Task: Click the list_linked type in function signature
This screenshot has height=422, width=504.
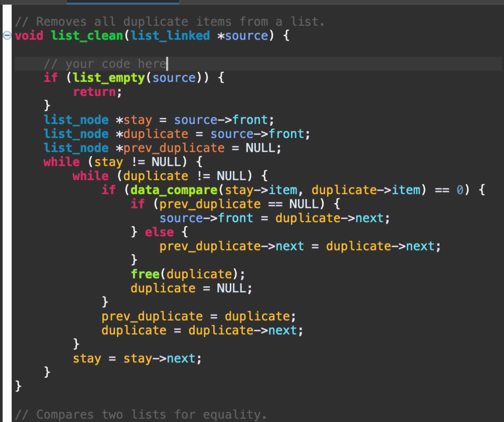Action: coord(170,36)
